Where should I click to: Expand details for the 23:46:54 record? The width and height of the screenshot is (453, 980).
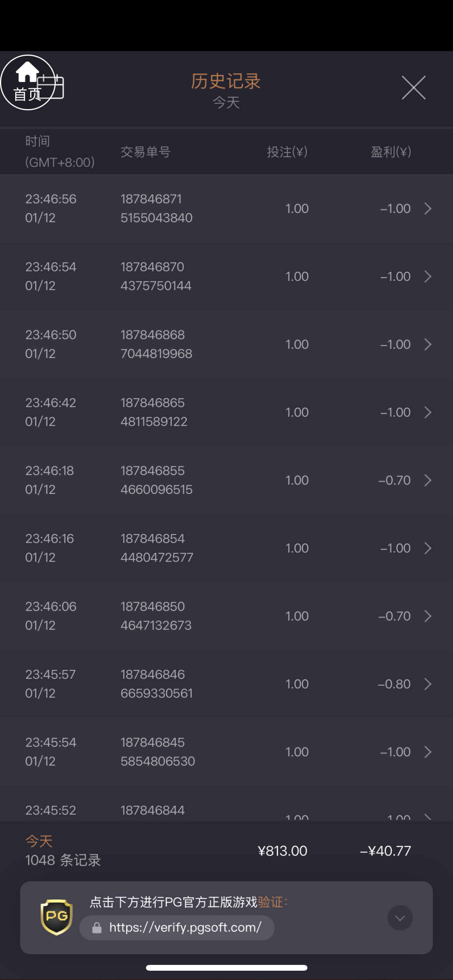428,276
